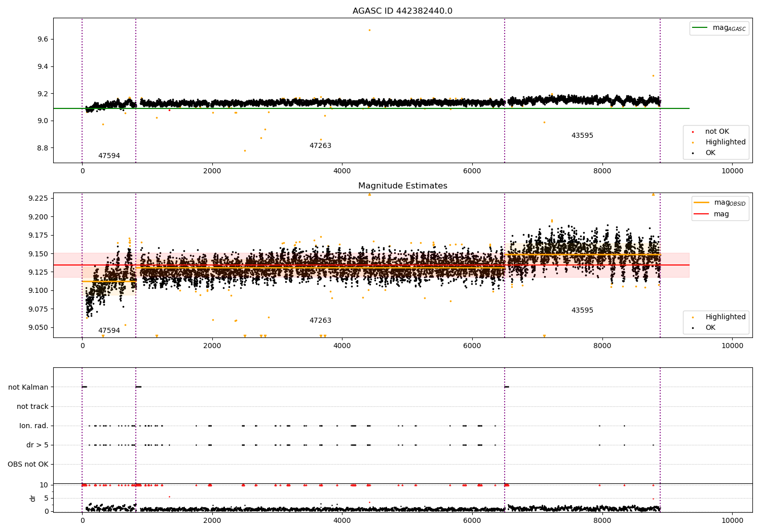Select the mag OBSID legend entry in middle panel
Image resolution: width=760 pixels, height=532 pixels.
tap(720, 203)
